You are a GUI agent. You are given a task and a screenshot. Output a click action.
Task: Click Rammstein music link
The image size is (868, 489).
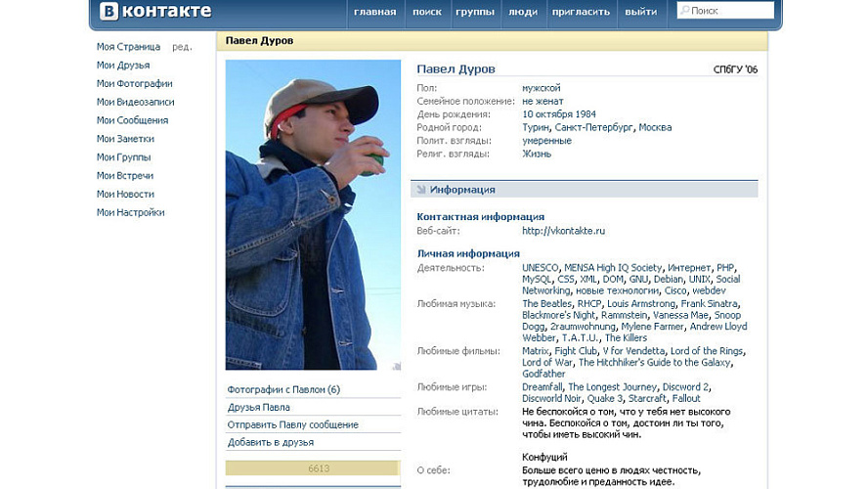624,315
